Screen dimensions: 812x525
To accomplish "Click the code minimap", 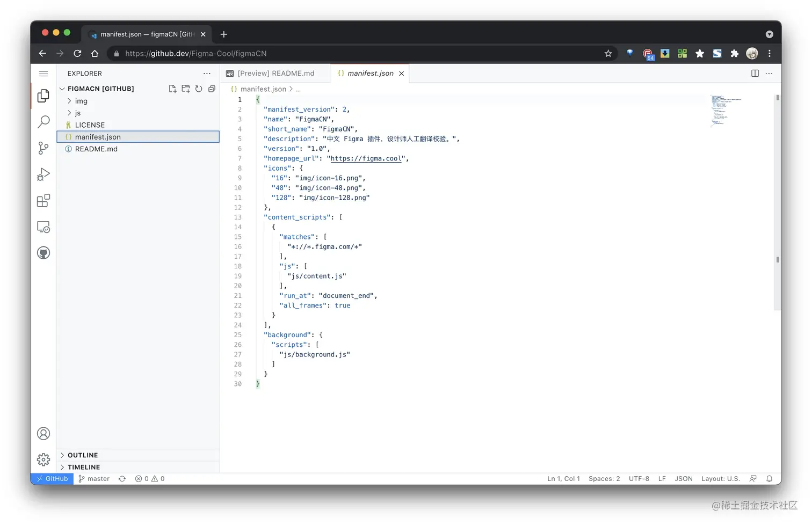I will pyautogui.click(x=726, y=110).
